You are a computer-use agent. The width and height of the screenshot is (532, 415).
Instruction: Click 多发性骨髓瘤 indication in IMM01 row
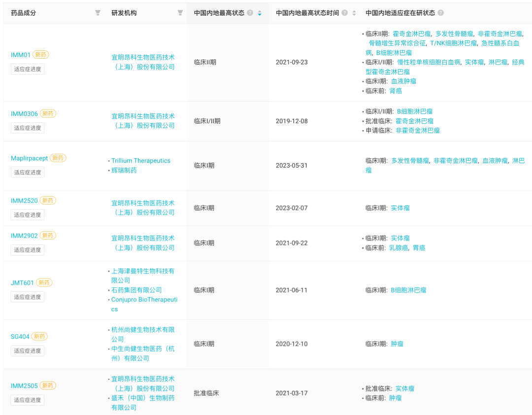(x=454, y=34)
